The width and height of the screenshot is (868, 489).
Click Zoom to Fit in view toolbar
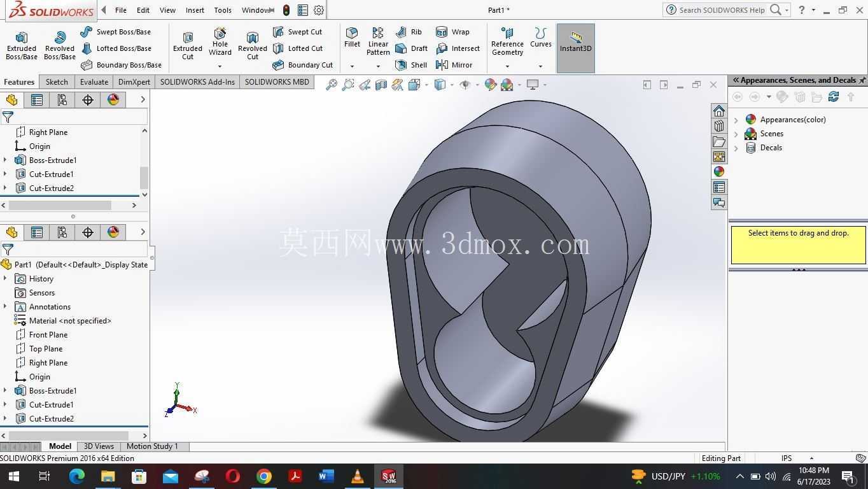(x=332, y=85)
